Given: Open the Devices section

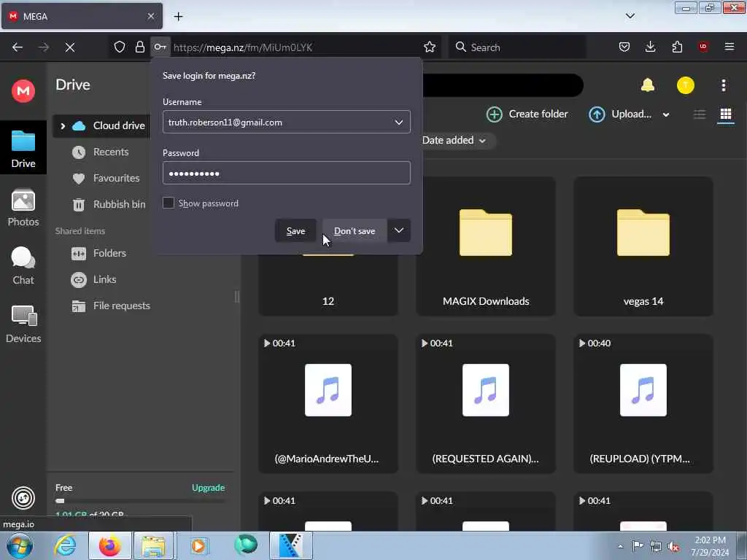Looking at the screenshot, I should pyautogui.click(x=23, y=324).
